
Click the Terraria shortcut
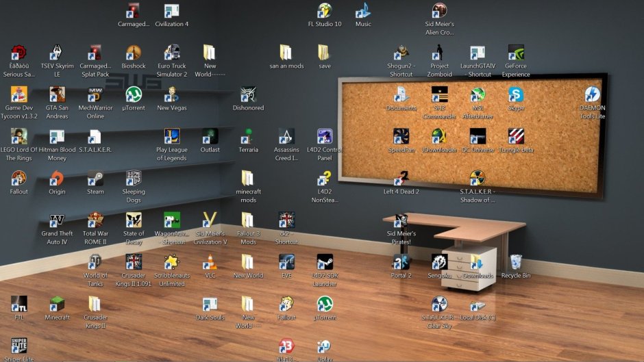[x=248, y=137]
